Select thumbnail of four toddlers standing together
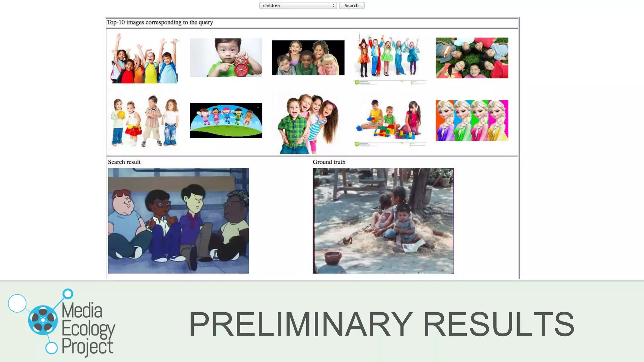This screenshot has width=644, height=362. coord(144,121)
